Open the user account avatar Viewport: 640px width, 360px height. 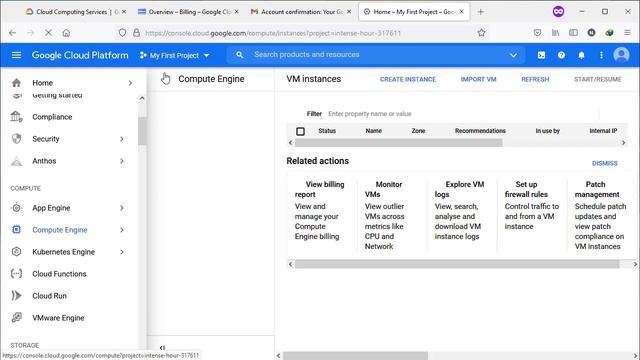(x=621, y=55)
